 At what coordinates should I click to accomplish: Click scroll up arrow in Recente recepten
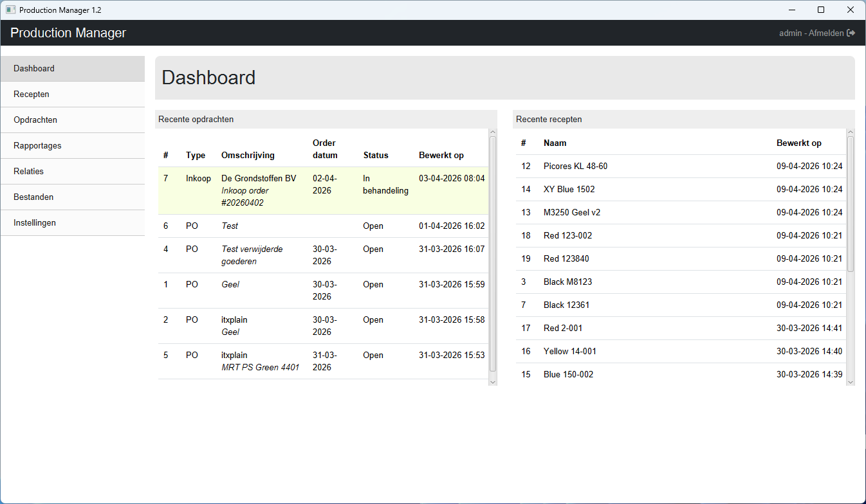850,132
